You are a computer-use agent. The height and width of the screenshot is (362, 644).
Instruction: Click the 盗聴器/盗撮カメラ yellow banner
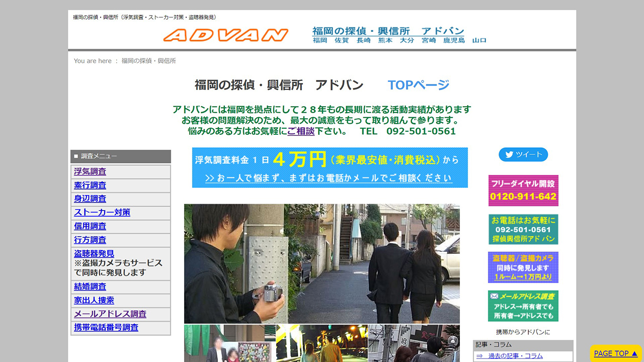coord(523,267)
